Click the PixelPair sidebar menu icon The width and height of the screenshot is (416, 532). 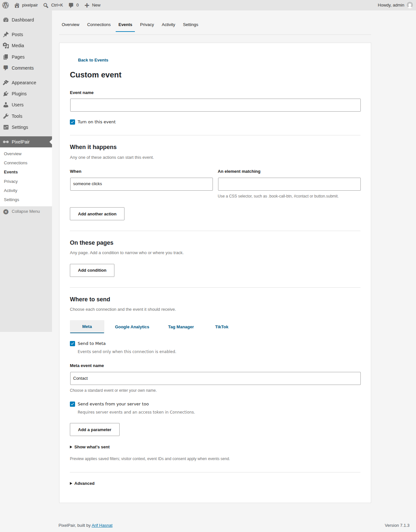tap(6, 142)
